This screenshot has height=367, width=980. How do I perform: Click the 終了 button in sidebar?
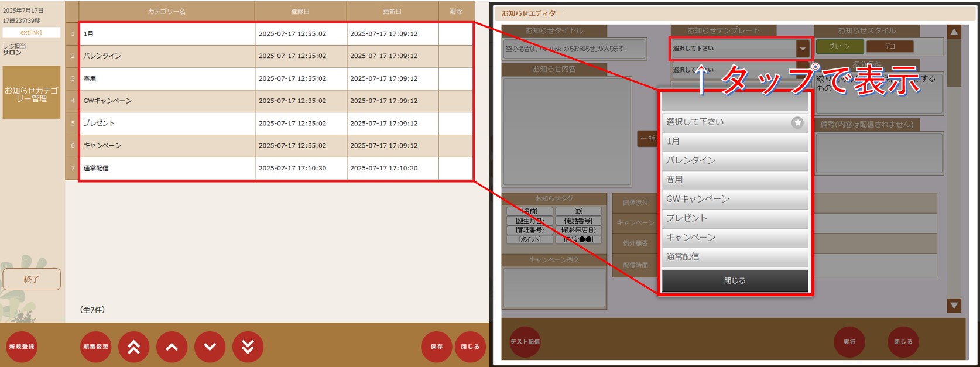(32, 279)
